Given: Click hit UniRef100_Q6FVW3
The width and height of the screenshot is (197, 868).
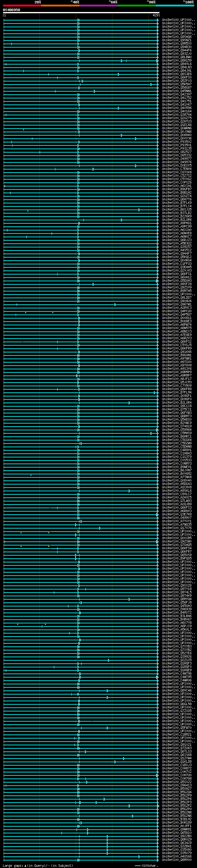Looking at the screenshot, I should click(176, 413).
